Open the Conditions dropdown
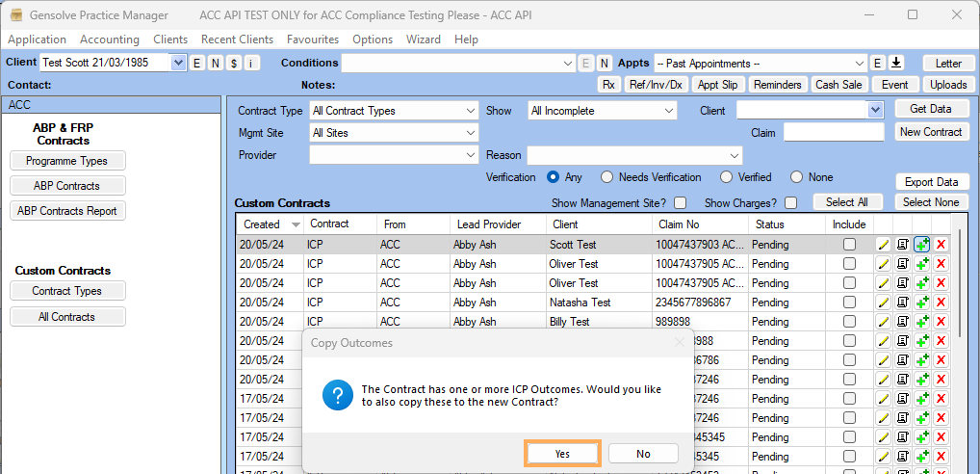Screen dimensions: 980x474 [568, 64]
